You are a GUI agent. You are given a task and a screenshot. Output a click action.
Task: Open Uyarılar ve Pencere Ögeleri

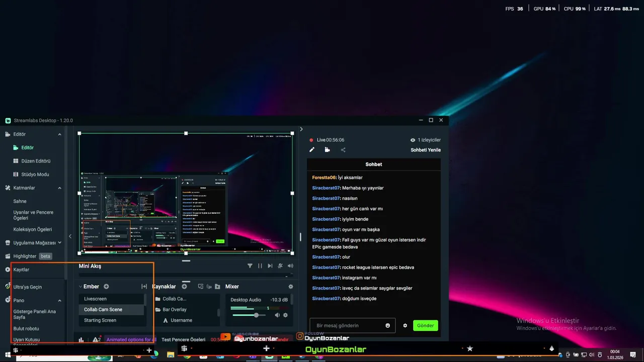pos(33,215)
